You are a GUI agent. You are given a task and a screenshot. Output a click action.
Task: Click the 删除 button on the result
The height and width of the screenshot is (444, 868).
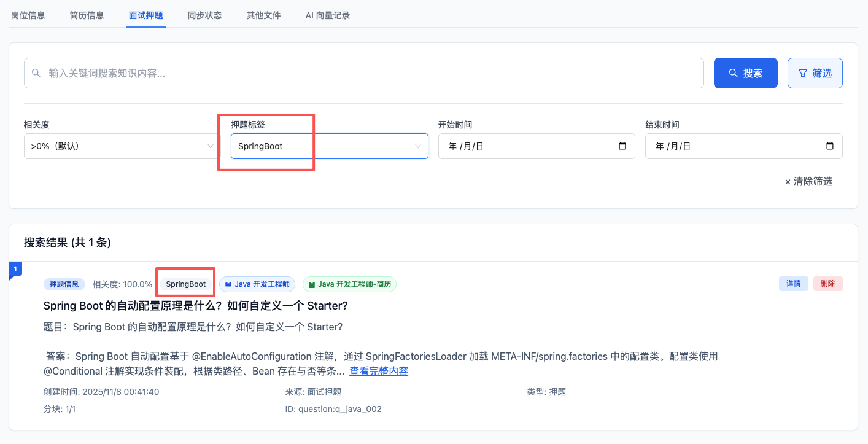pyautogui.click(x=828, y=284)
